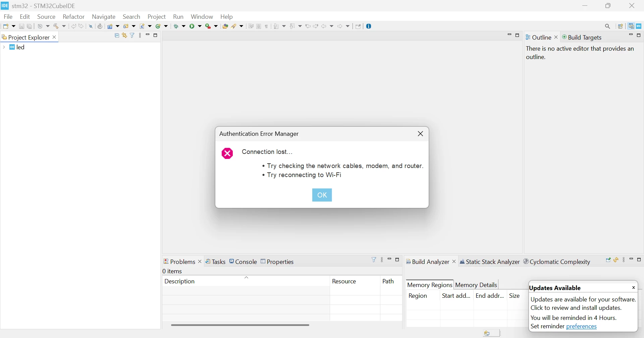Open the Refactor menu

point(74,16)
